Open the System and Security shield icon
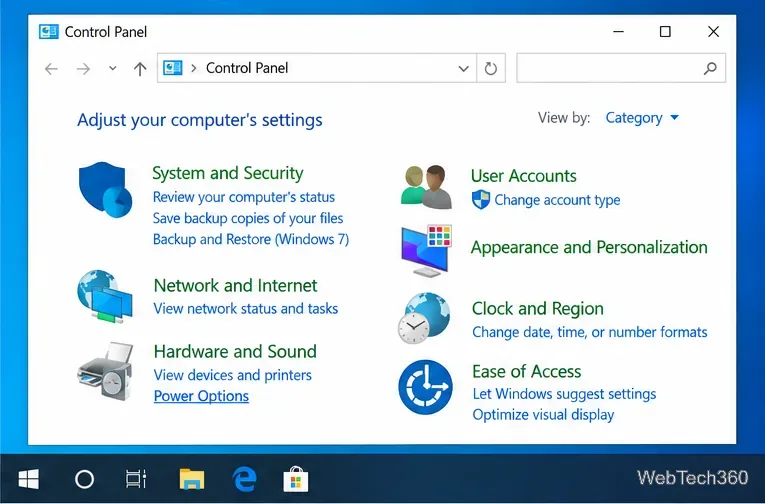This screenshot has width=765, height=504. coord(105,189)
